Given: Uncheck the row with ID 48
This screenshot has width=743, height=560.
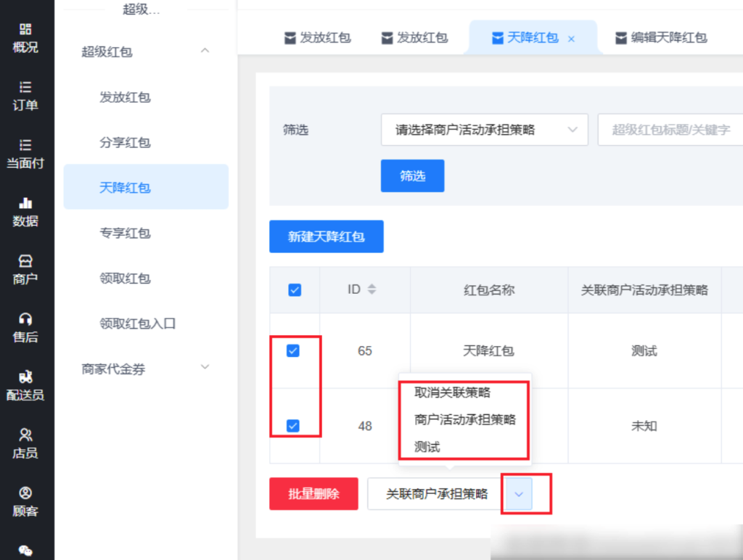Looking at the screenshot, I should point(293,426).
